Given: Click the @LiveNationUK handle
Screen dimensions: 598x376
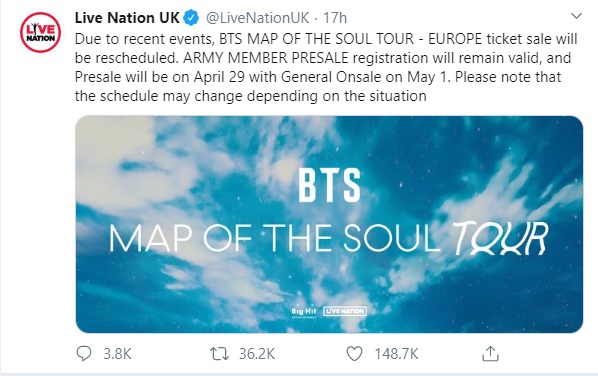Looking at the screenshot, I should [x=258, y=18].
